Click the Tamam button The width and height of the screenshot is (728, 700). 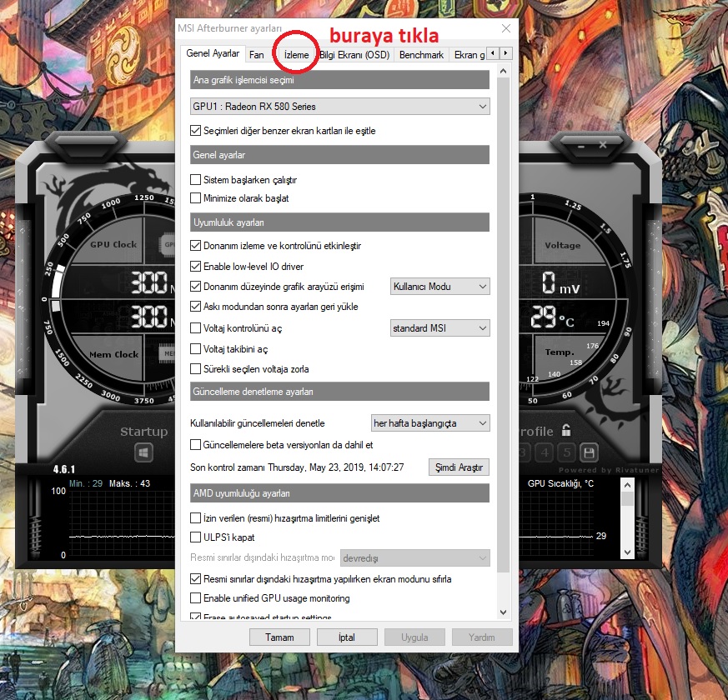pyautogui.click(x=279, y=637)
